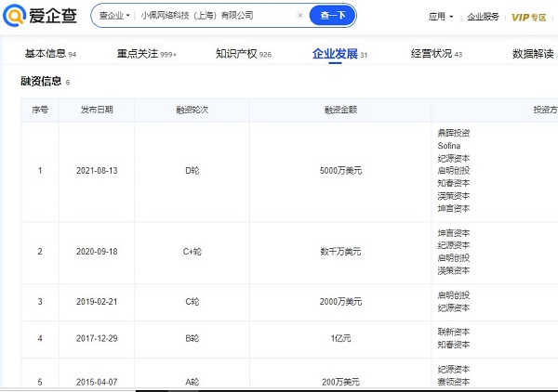Open 汉策资本 in the D轮 row
The width and height of the screenshot is (558, 392).
(454, 196)
